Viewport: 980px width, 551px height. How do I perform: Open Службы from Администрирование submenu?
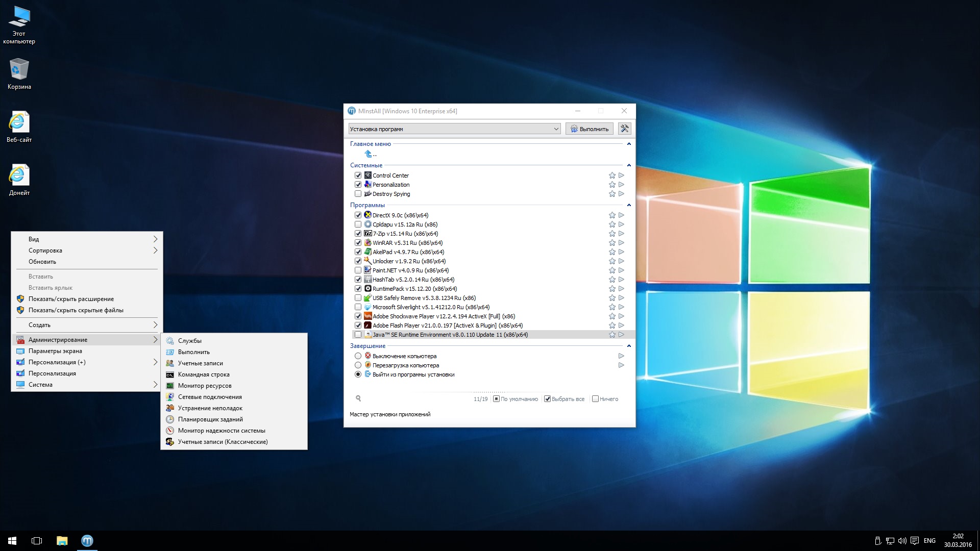coord(234,341)
